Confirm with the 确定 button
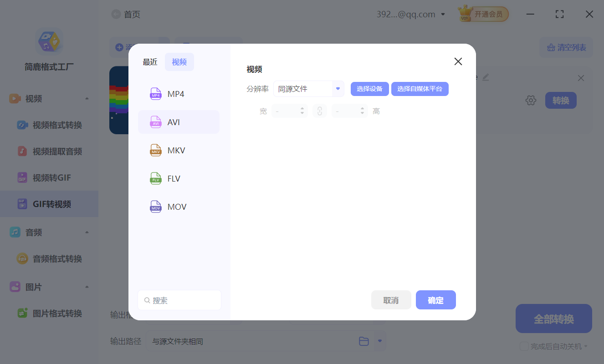Screen dimensions: 604x364 click(x=435, y=300)
